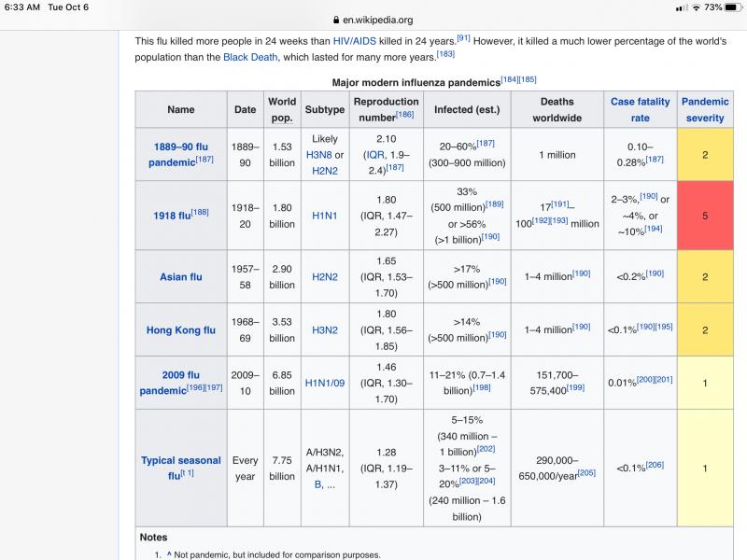Image resolution: width=747 pixels, height=560 pixels.
Task: Open the Typical seasonal flu link
Action: pos(180,468)
